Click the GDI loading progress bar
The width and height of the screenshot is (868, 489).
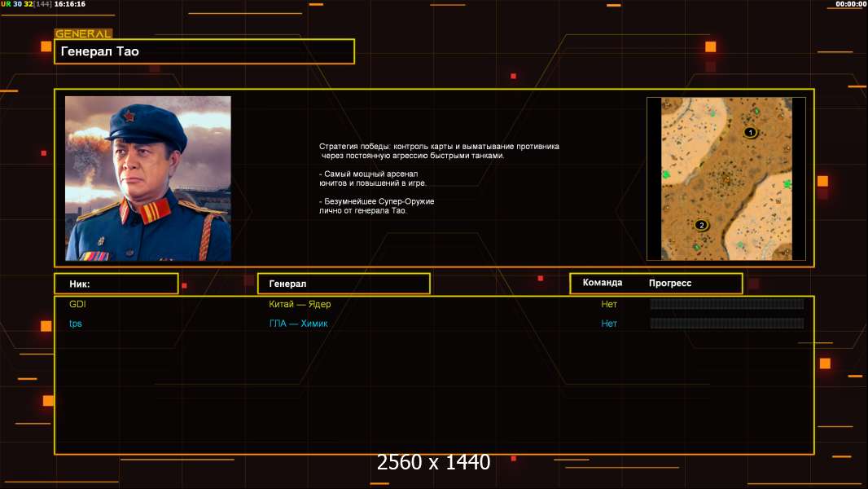pyautogui.click(x=727, y=303)
